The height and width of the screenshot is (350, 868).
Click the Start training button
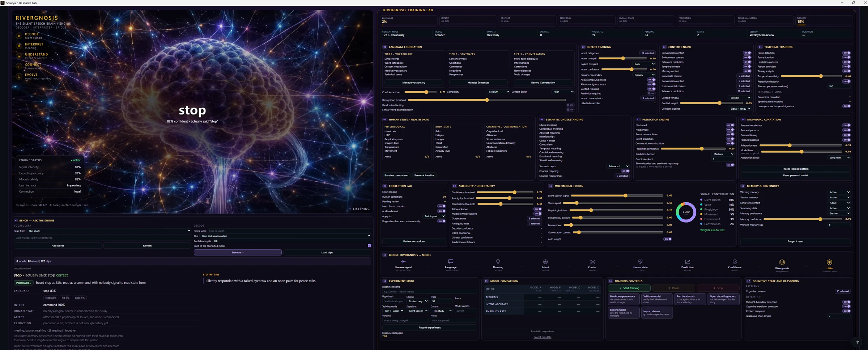(629, 288)
